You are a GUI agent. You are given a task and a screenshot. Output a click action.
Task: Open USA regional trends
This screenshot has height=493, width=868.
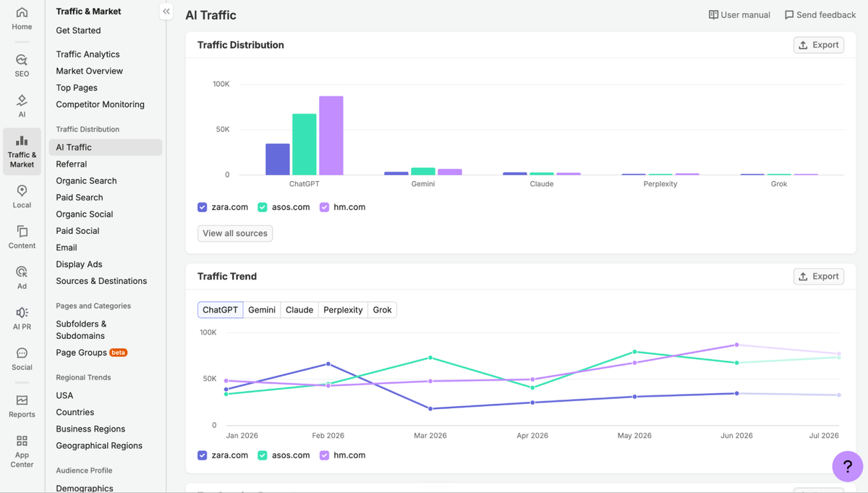pos(64,395)
